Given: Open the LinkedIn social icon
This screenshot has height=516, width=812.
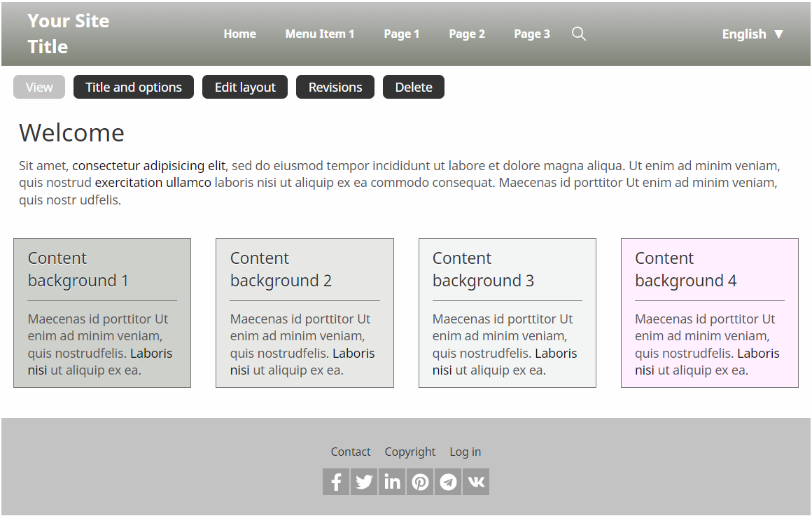Looking at the screenshot, I should 392,482.
